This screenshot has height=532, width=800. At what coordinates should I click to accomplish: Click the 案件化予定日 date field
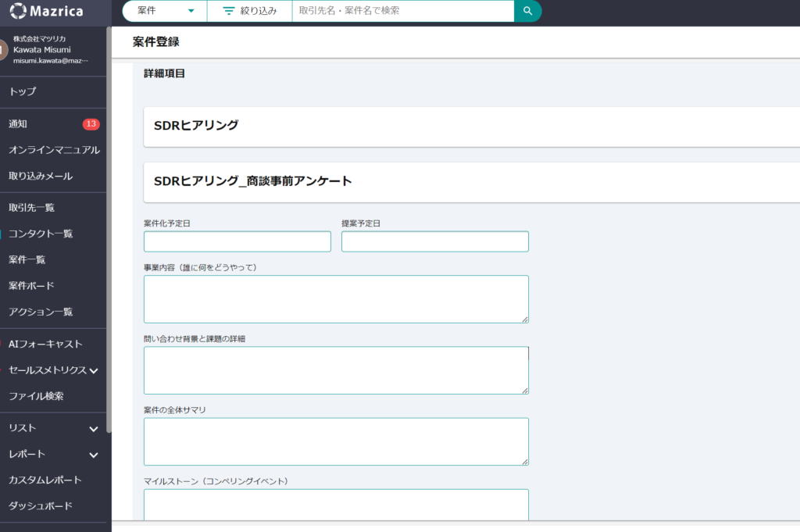coord(237,241)
